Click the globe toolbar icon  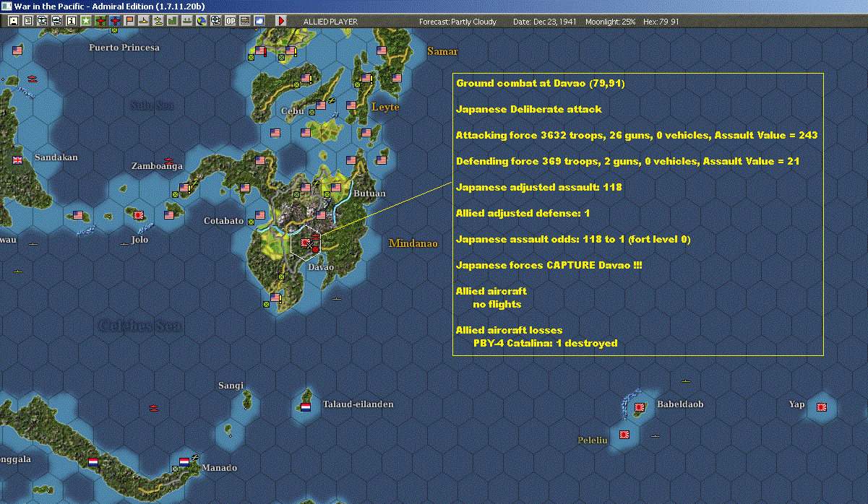[202, 21]
